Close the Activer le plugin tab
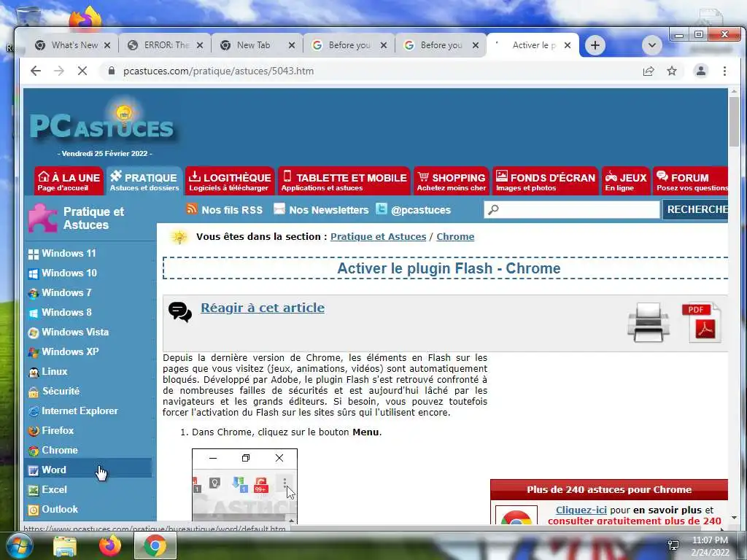 [x=568, y=45]
